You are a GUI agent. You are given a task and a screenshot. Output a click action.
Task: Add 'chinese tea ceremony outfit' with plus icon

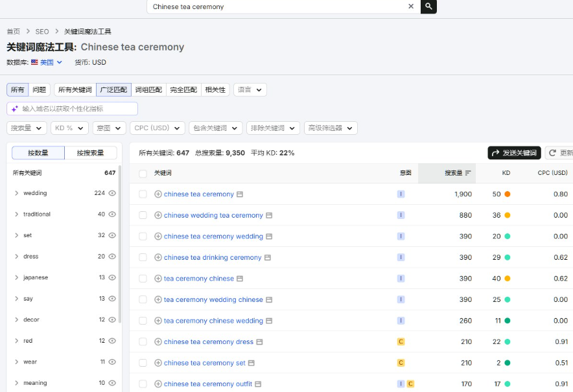[158, 384]
